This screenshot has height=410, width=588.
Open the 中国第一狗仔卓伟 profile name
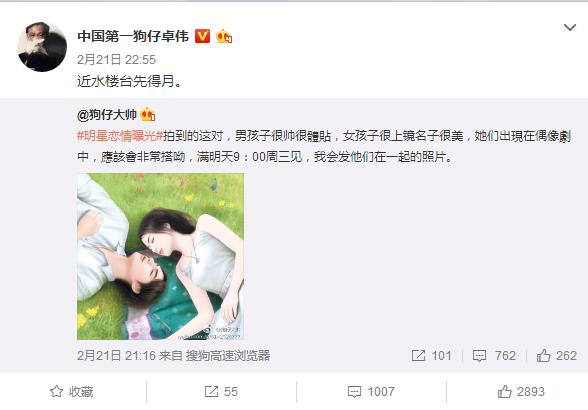coord(133,36)
